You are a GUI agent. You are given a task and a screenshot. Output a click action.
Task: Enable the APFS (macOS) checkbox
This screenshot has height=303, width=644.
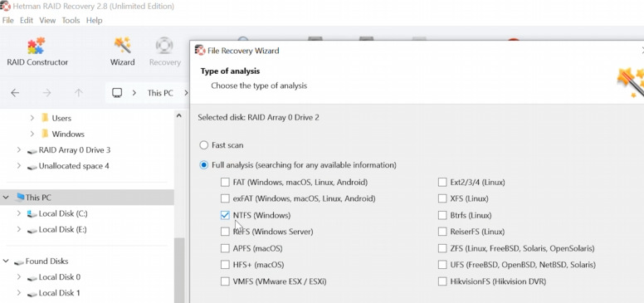point(225,248)
